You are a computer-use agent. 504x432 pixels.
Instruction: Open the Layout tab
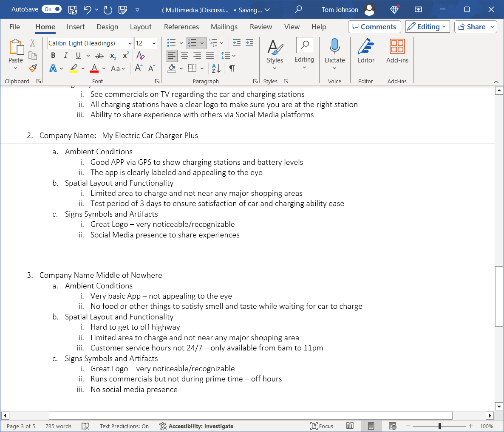141,27
